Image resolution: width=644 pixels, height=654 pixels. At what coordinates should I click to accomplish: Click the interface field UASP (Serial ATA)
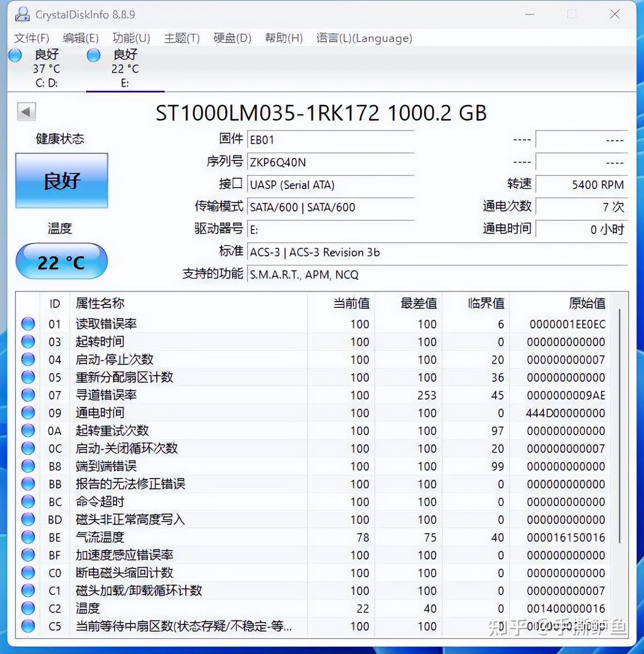tap(330, 184)
